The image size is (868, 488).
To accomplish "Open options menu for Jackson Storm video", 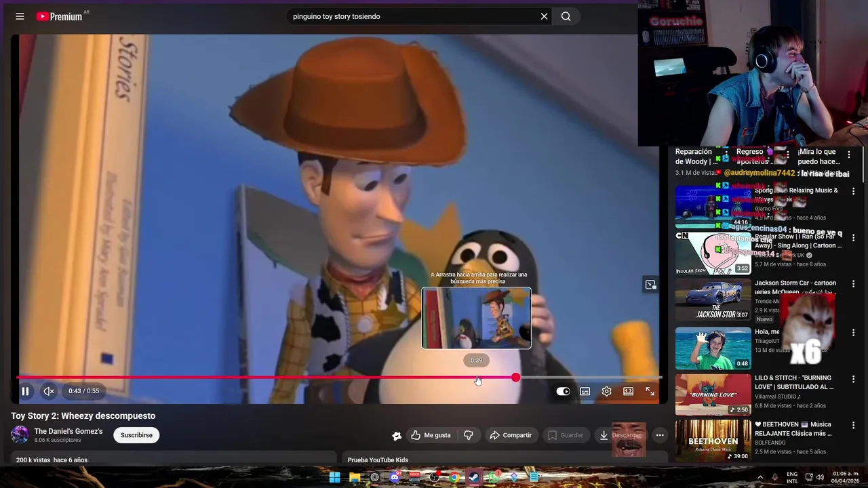I will coord(853,285).
